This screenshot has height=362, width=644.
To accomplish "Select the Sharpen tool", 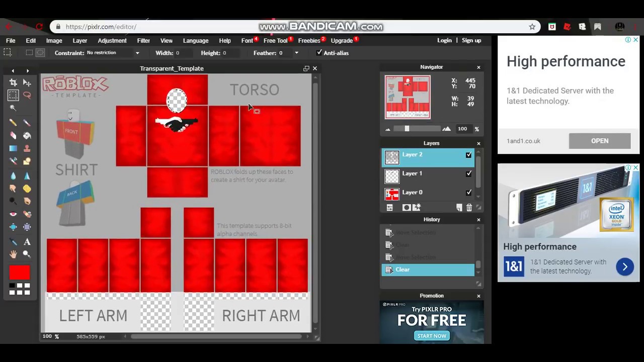I will tap(27, 176).
